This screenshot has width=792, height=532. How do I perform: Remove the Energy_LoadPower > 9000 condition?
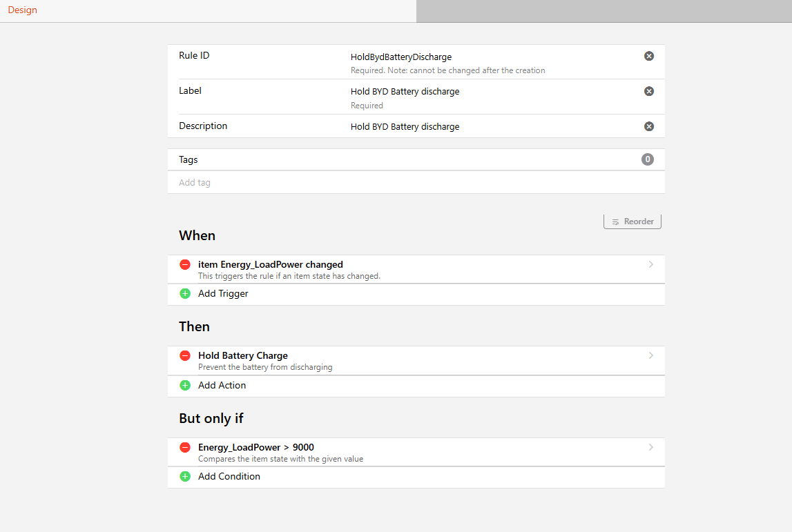(185, 447)
